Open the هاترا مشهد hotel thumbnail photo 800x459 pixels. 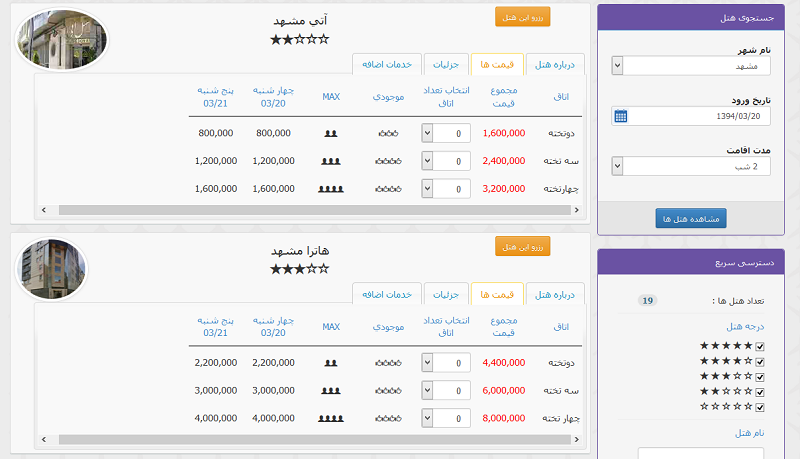coord(52,269)
